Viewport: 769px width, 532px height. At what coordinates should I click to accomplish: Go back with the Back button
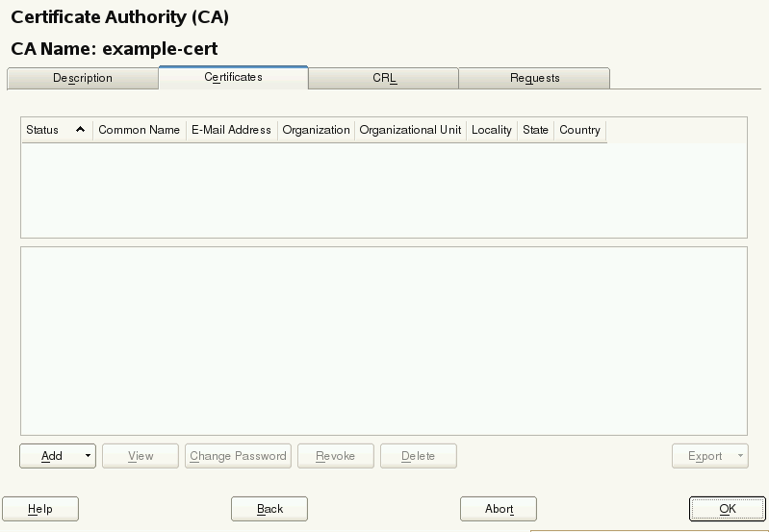(269, 509)
